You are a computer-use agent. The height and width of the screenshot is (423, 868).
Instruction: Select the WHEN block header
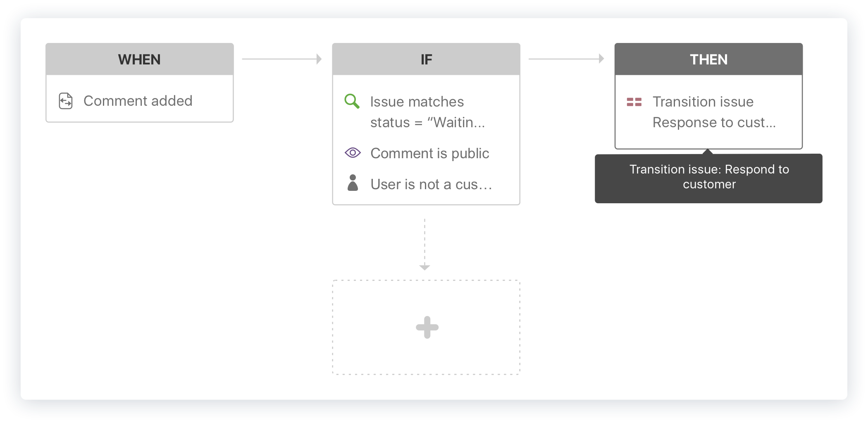click(x=140, y=59)
